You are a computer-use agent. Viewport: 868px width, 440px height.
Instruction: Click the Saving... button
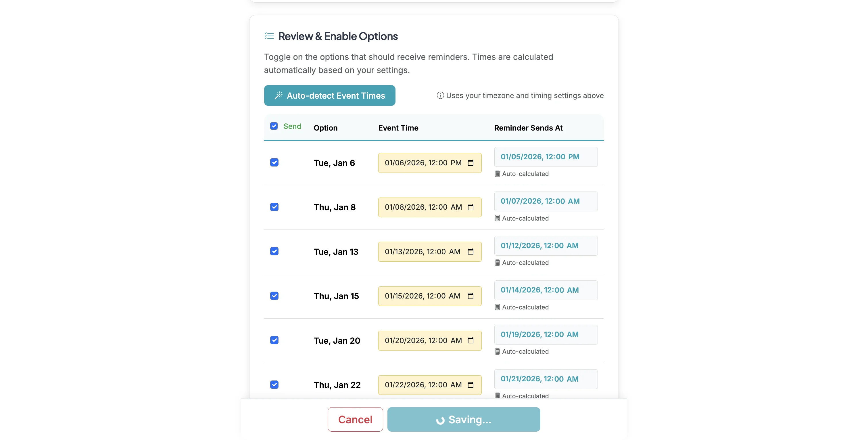tap(464, 420)
